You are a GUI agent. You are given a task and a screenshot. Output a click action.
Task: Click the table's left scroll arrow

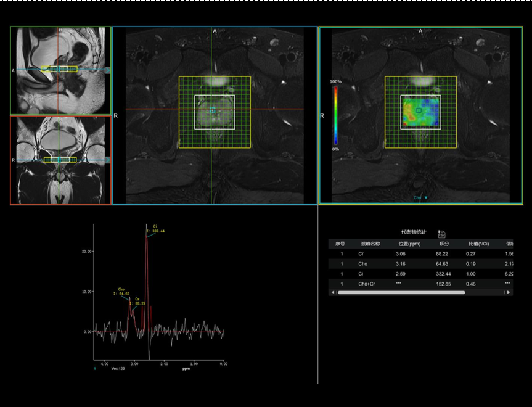pyautogui.click(x=332, y=292)
